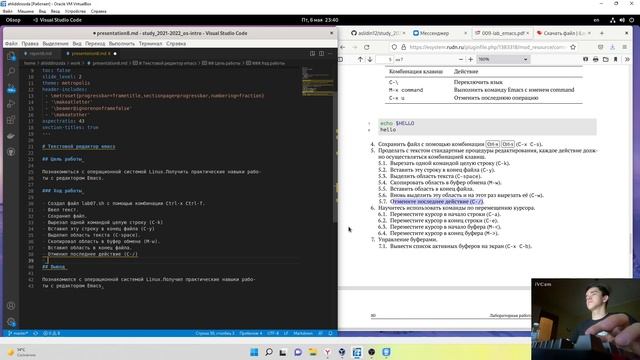Click the Firefox address bar URL
Screen dimensions: 640x360
(x=487, y=47)
